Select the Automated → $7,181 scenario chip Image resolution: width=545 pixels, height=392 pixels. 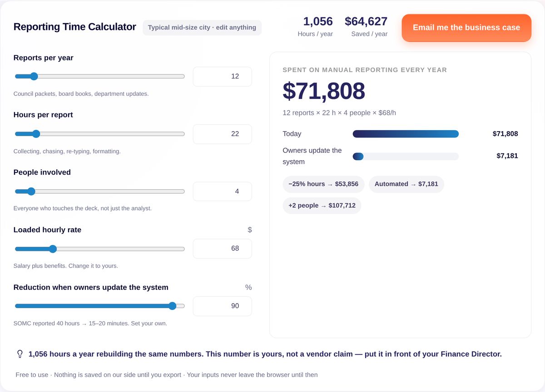click(x=406, y=184)
